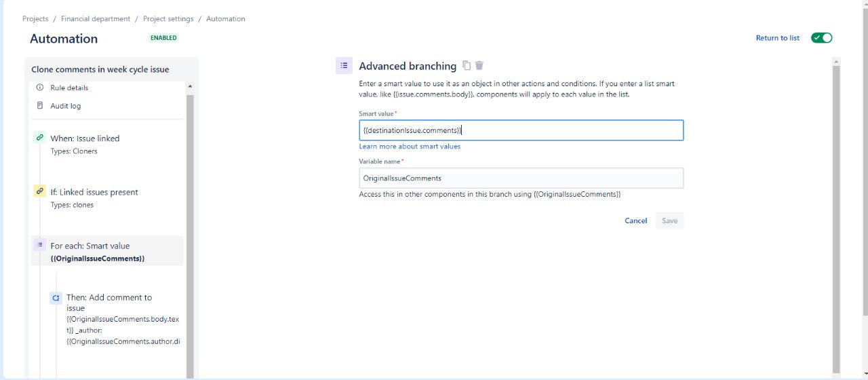868x380 pixels.
Task: Duplicate the Advanced branching component via copy icon
Action: tap(467, 65)
